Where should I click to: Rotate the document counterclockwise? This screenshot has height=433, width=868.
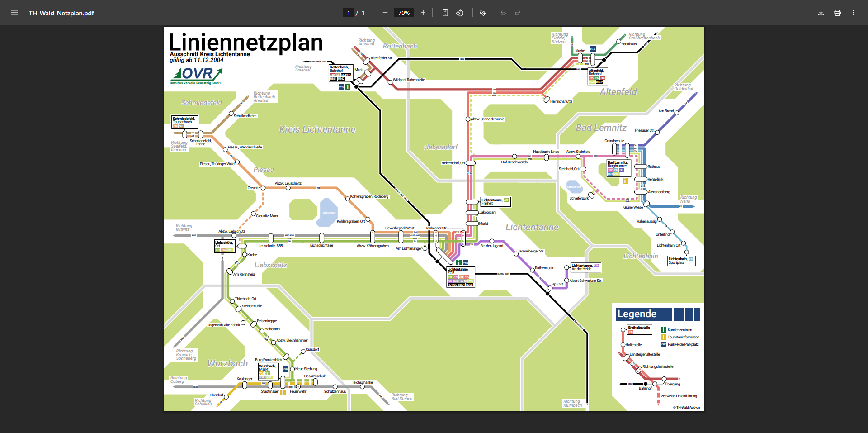[x=460, y=13]
